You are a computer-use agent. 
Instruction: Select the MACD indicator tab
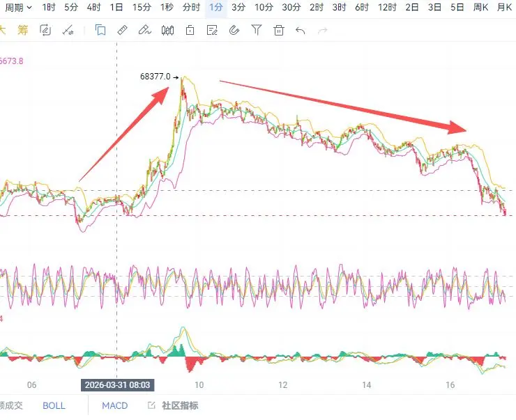(x=115, y=405)
